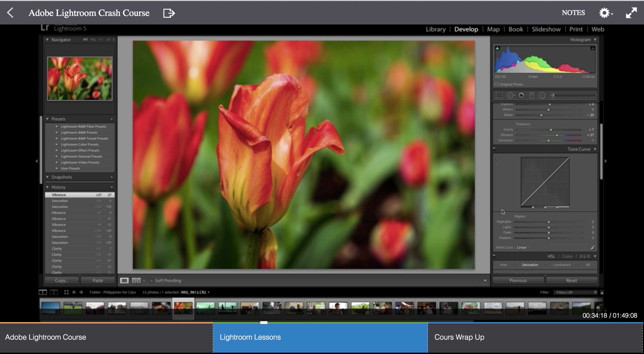Open video player settings gear
644x354 pixels.
click(605, 13)
